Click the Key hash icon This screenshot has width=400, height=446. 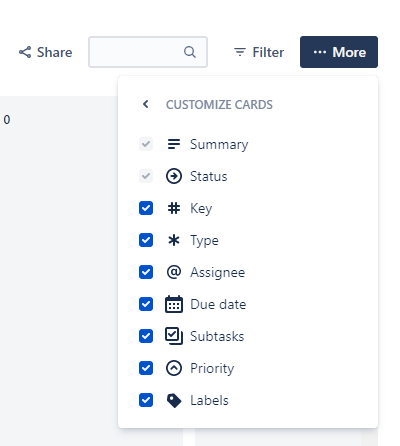pyautogui.click(x=174, y=208)
